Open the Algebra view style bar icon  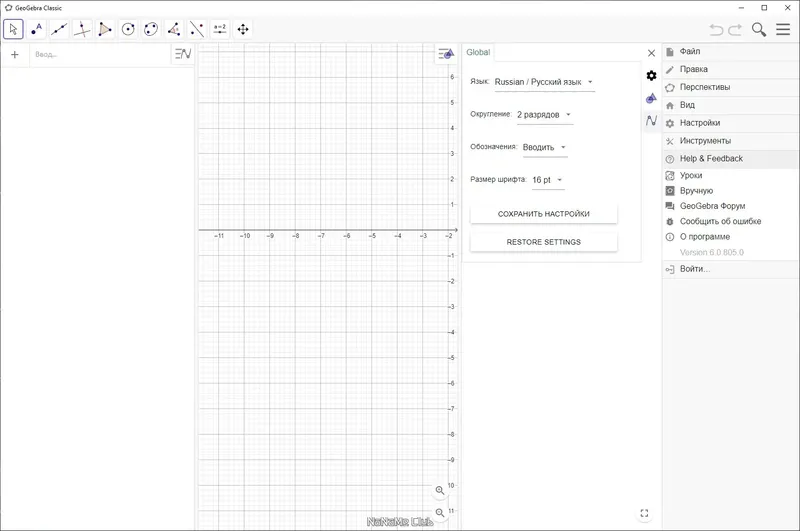[x=183, y=54]
